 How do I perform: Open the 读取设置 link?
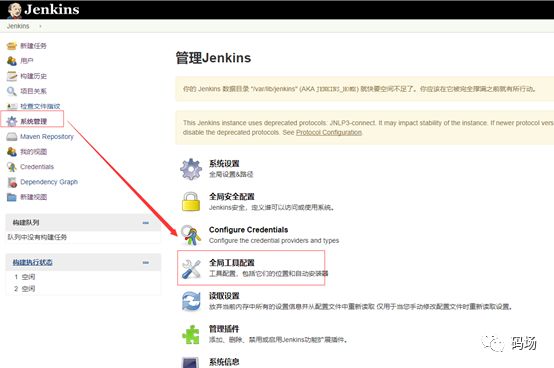point(224,296)
